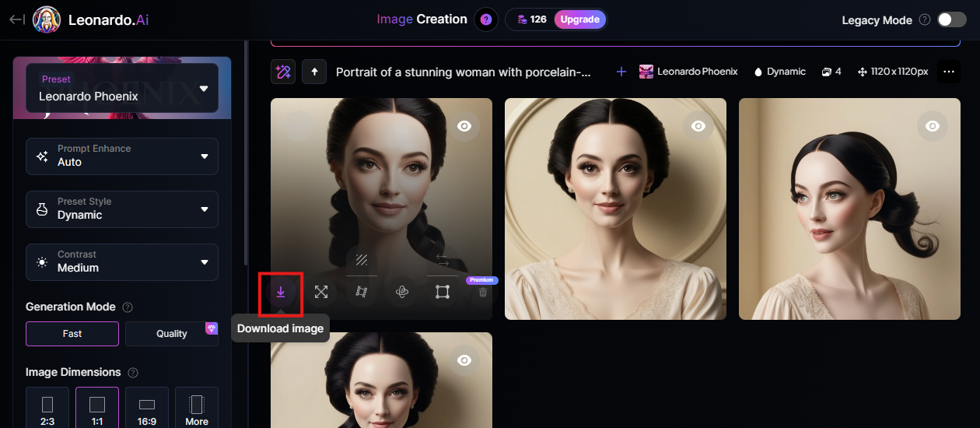980x428 pixels.
Task: Select the 16:9 image dimension
Action: pos(147,409)
